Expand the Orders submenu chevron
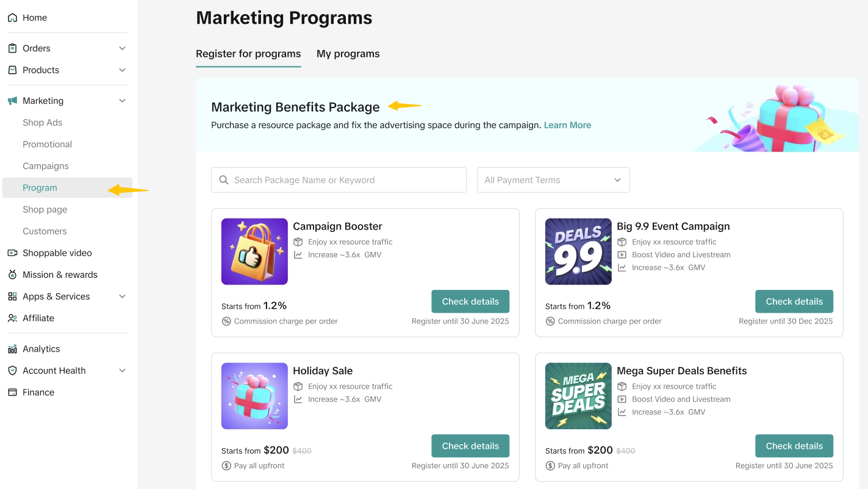This screenshot has width=868, height=489. pyautogui.click(x=122, y=48)
